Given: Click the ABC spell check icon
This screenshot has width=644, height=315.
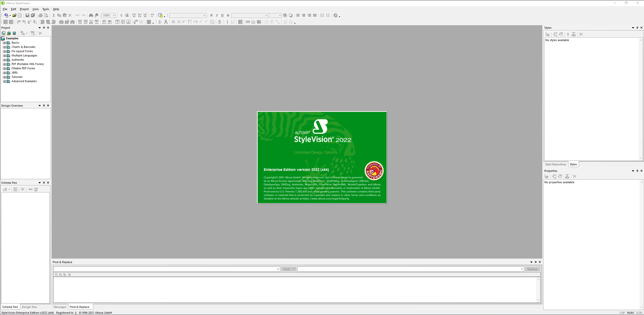Looking at the screenshot, I should pos(153,15).
